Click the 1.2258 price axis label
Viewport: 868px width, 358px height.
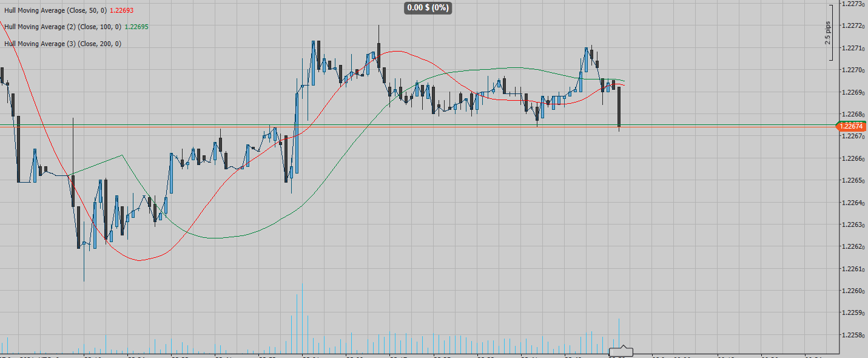(853, 335)
